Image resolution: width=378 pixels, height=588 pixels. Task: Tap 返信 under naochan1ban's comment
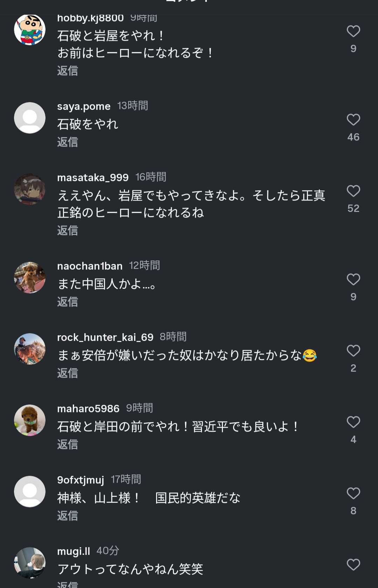coord(68,302)
